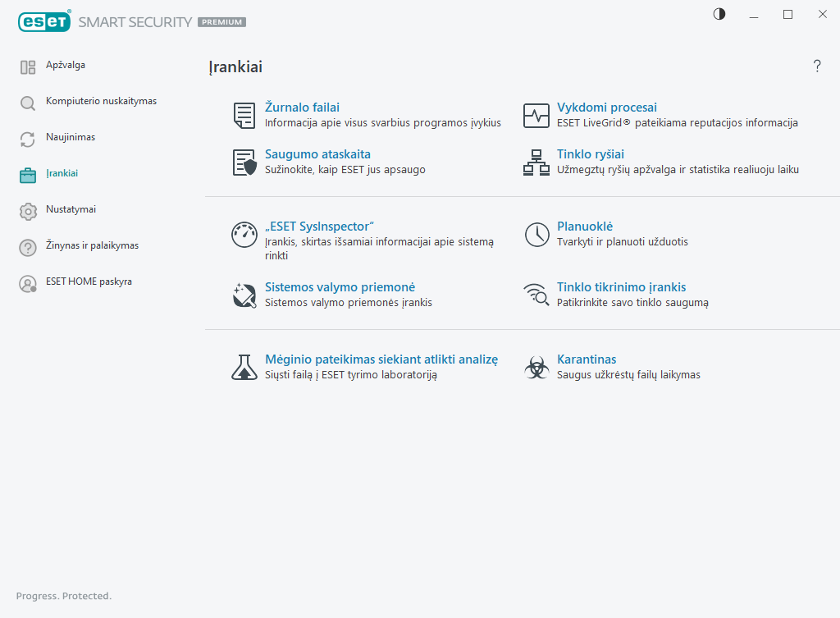Click the Tinklo ryšiai network icon

coord(536,163)
